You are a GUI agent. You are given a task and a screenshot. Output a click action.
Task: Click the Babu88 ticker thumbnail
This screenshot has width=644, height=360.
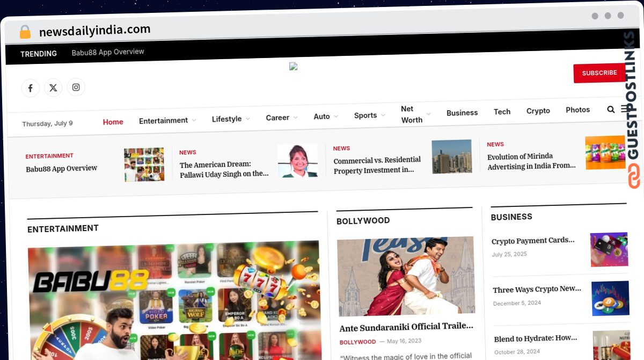click(144, 165)
